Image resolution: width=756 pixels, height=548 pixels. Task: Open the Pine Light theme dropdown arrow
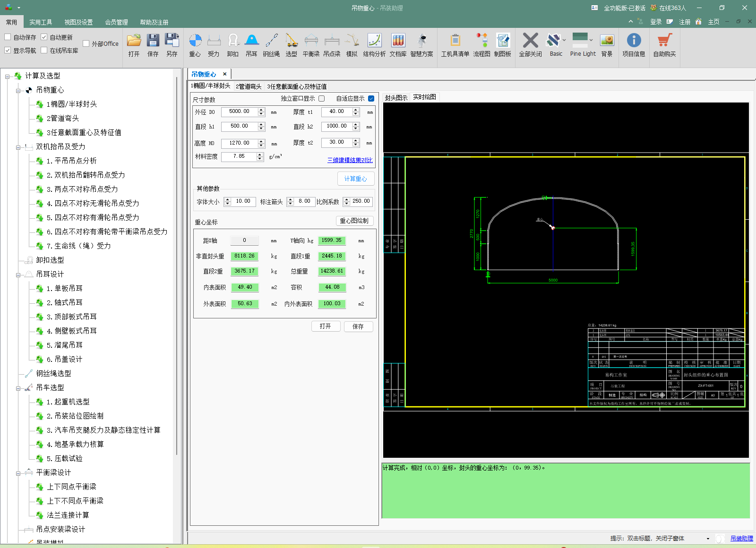tap(591, 40)
